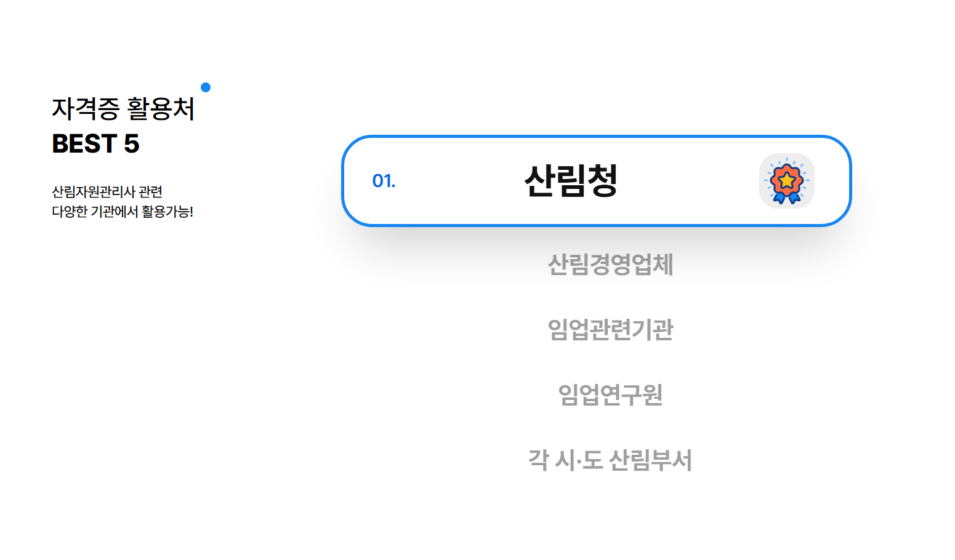This screenshot has height=560, width=955.
Task: Select the highlighted 산림청 card title
Action: click(571, 181)
